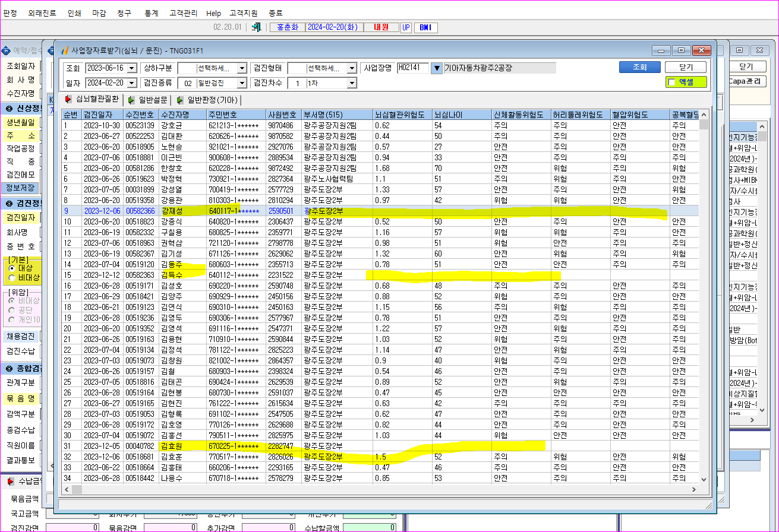Click the green flag icon on 일반설문 tab
The width and height of the screenshot is (779, 532).
[130, 100]
